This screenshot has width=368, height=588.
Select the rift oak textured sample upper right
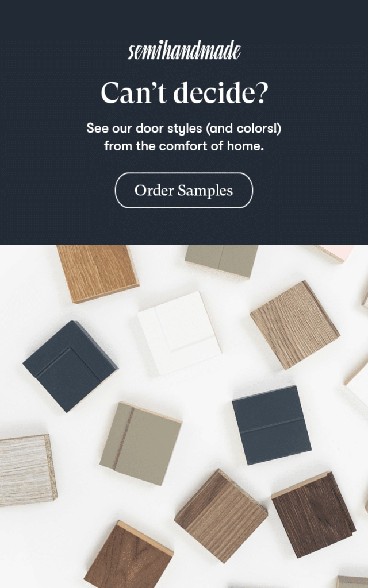pyautogui.click(x=295, y=325)
